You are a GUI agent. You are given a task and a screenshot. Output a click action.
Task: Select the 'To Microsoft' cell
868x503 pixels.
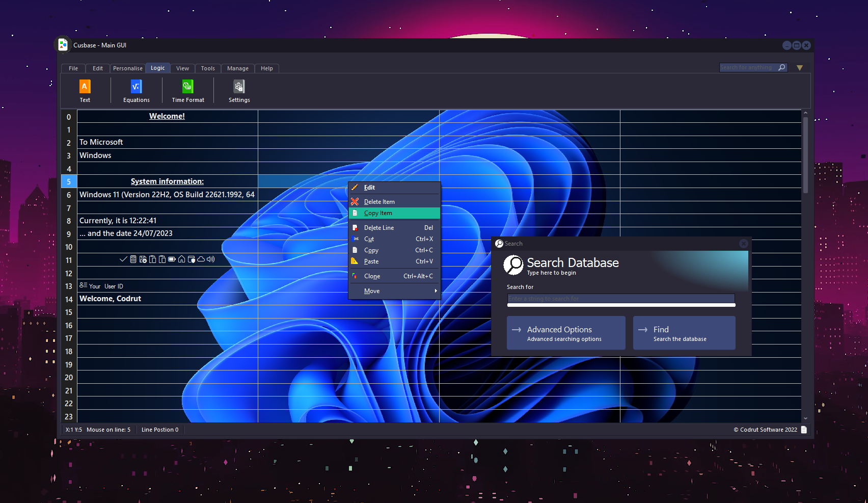tap(168, 142)
